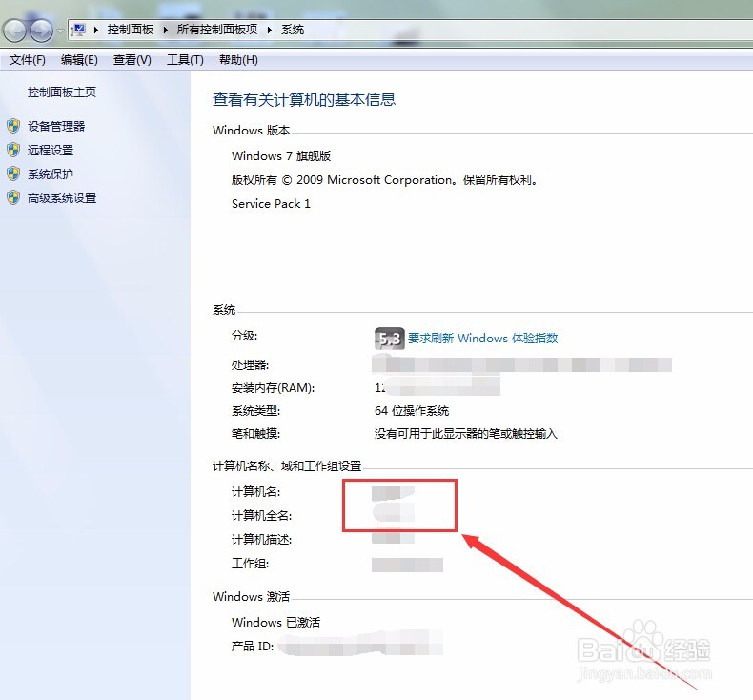Click the 产品 ID label

tap(253, 647)
